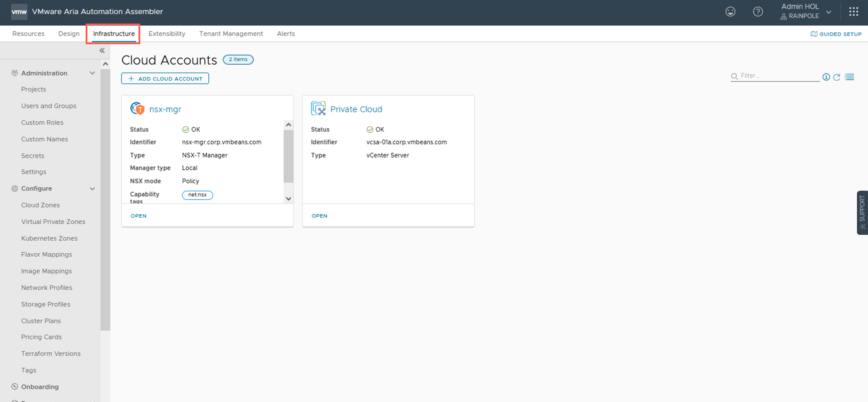Click the refresh icon near filter

[836, 77]
